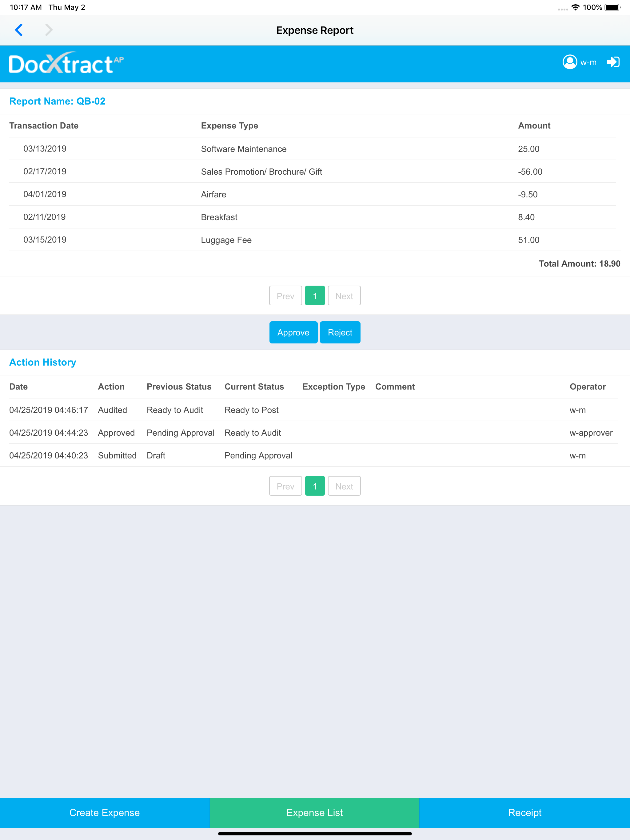Click the 04/01/2019 transaction date

(45, 194)
